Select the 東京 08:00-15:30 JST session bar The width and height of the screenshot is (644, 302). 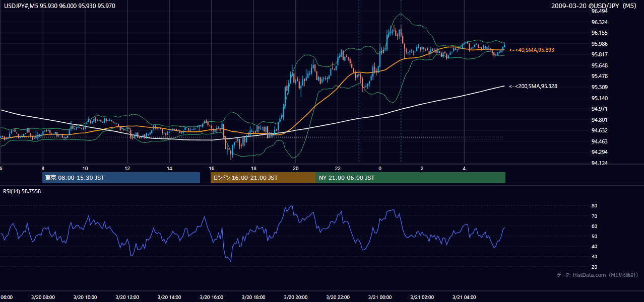coord(121,178)
